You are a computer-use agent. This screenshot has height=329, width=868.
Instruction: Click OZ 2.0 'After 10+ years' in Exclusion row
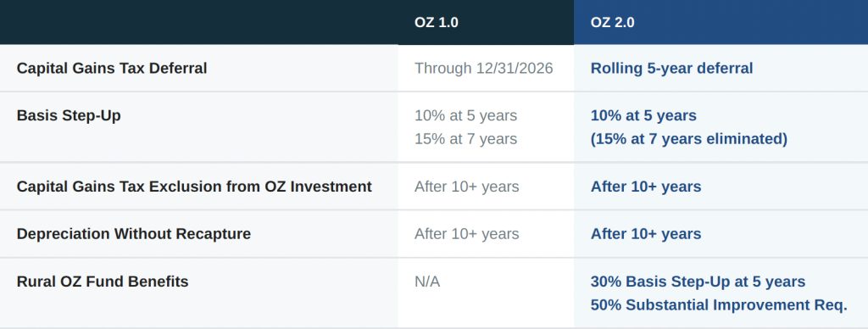coord(646,187)
